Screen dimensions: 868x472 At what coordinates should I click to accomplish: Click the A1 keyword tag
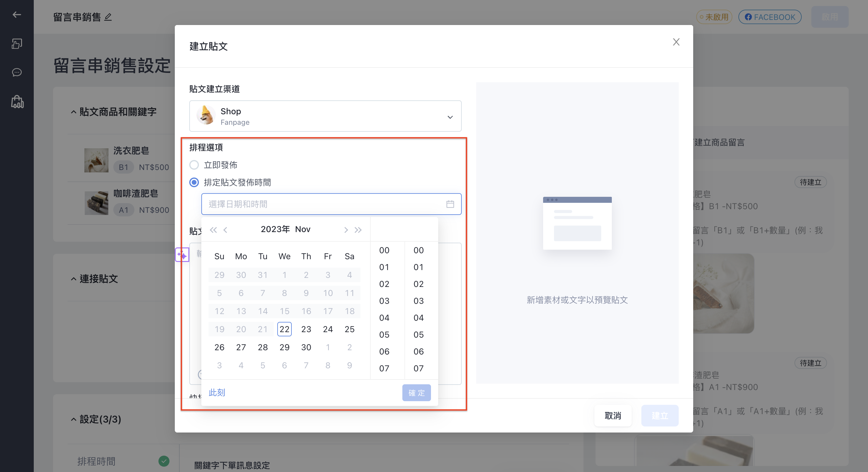(123, 210)
